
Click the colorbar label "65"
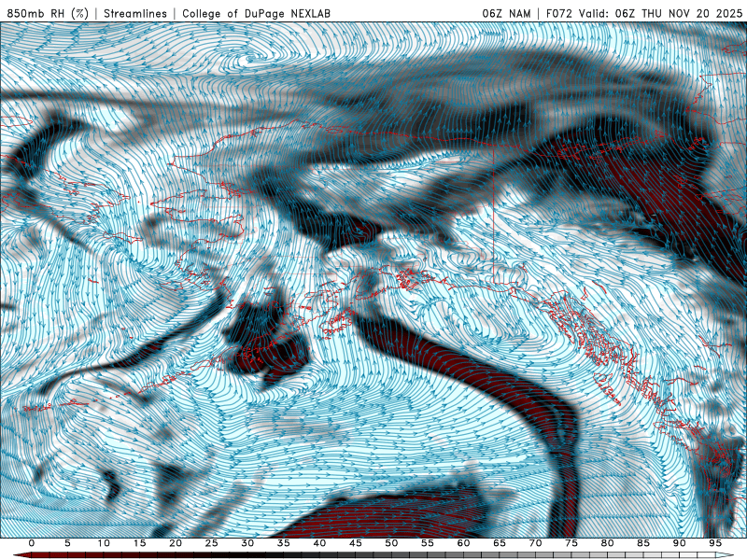tap(499, 543)
